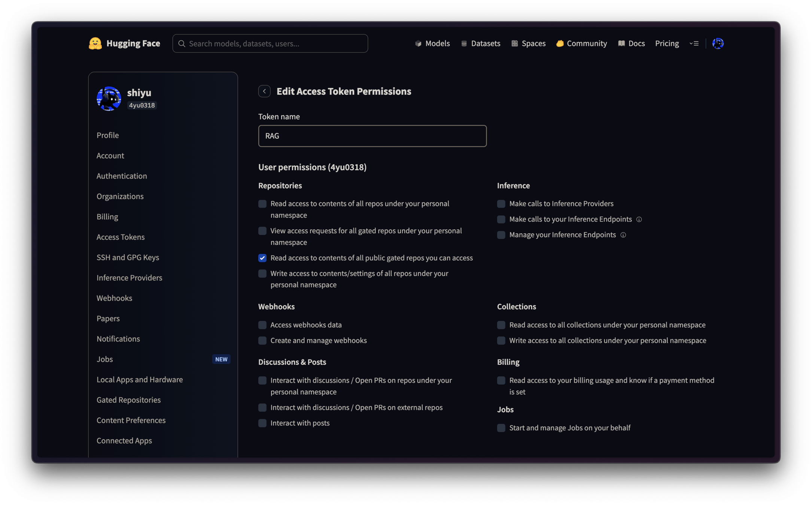Click info icon next to Make calls to your Inference Endpoints

(639, 220)
